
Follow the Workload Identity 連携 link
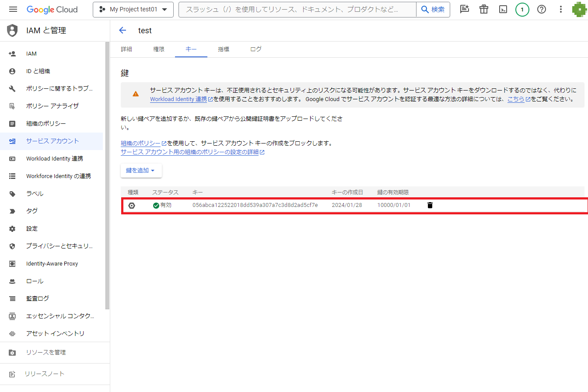point(178,99)
